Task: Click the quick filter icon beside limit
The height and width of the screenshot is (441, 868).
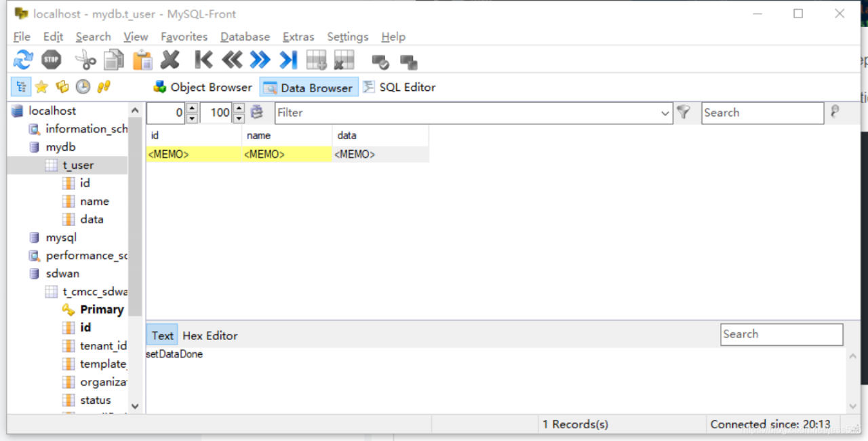Action: (x=257, y=113)
